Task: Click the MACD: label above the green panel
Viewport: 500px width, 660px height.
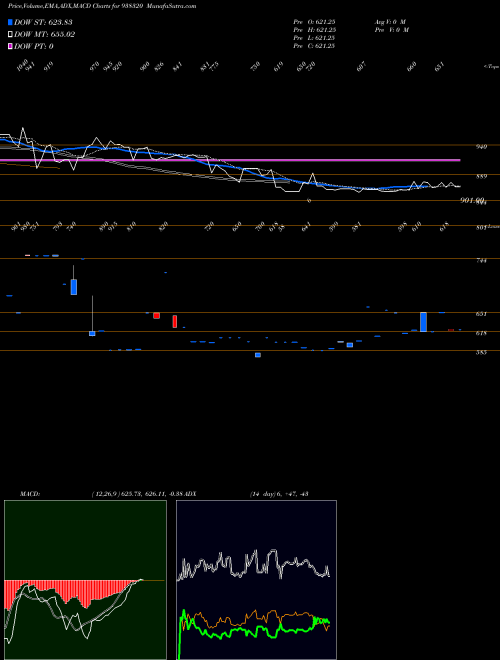Action: click(30, 494)
